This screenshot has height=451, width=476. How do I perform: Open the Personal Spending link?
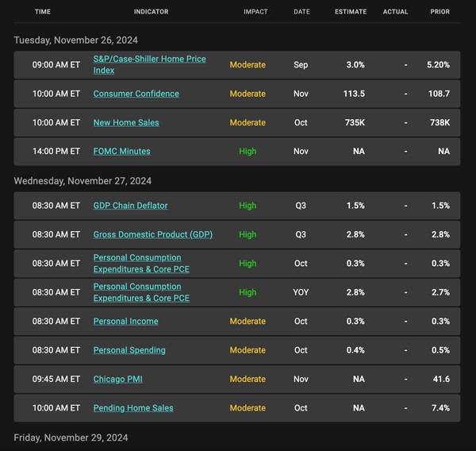pos(129,350)
